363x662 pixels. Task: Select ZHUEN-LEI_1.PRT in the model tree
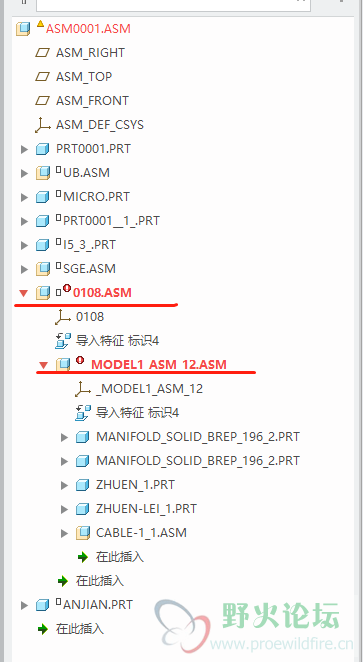[146, 509]
